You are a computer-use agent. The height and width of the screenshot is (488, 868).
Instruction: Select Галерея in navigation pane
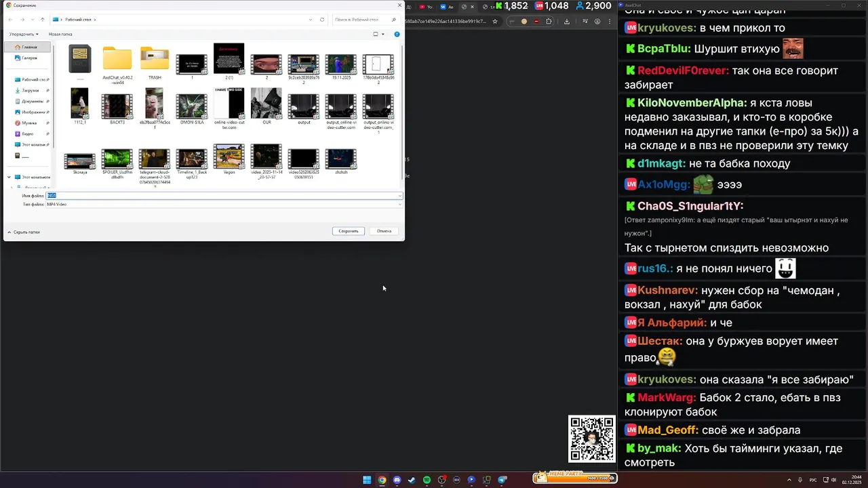(x=28, y=58)
